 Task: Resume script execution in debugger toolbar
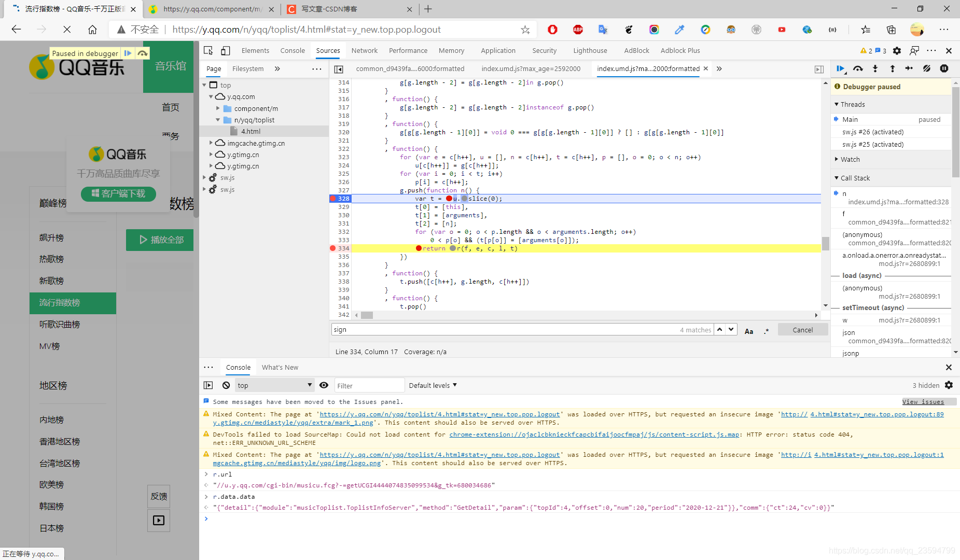(841, 68)
